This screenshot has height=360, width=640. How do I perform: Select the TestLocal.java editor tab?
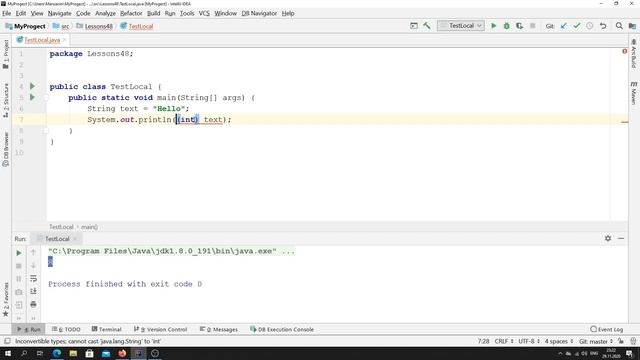[42, 40]
